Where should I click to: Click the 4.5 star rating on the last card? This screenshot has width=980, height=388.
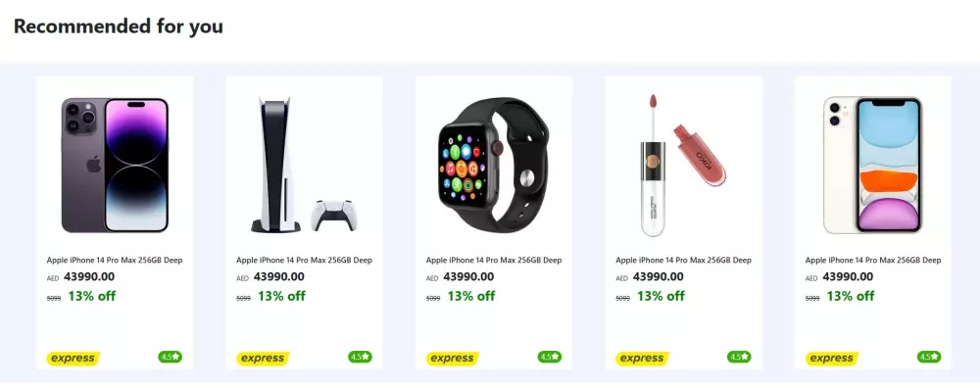tap(929, 357)
